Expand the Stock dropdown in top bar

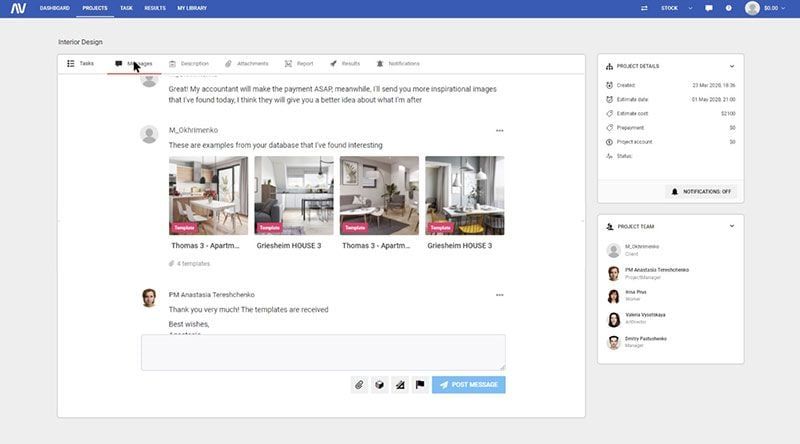coord(676,8)
